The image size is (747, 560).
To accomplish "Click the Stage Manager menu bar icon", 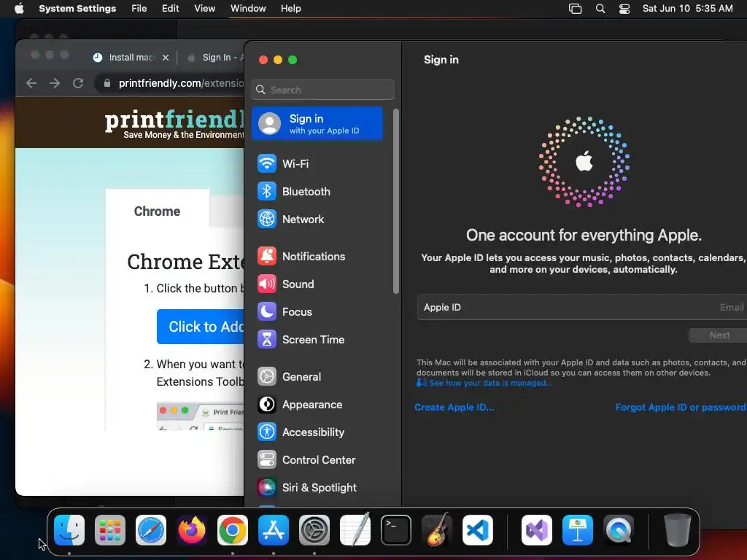I will [x=576, y=9].
